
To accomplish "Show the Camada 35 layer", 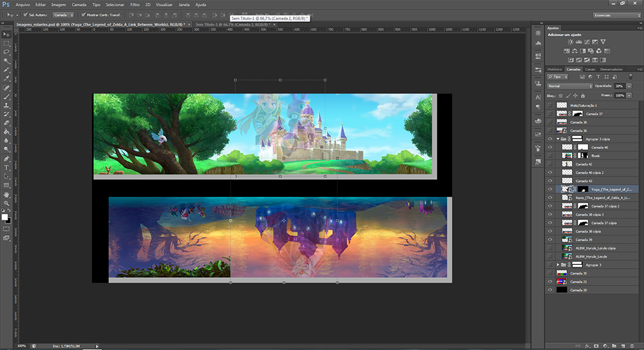I will 550,273.
